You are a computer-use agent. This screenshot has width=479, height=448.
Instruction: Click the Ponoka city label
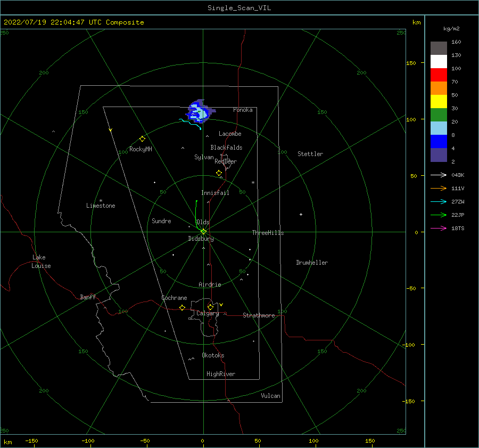[x=243, y=110]
